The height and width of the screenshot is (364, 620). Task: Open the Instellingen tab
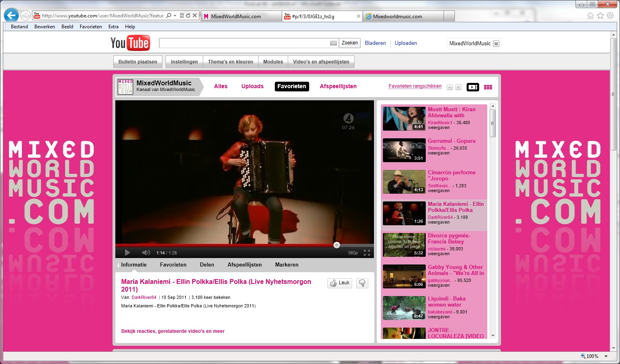tap(184, 62)
